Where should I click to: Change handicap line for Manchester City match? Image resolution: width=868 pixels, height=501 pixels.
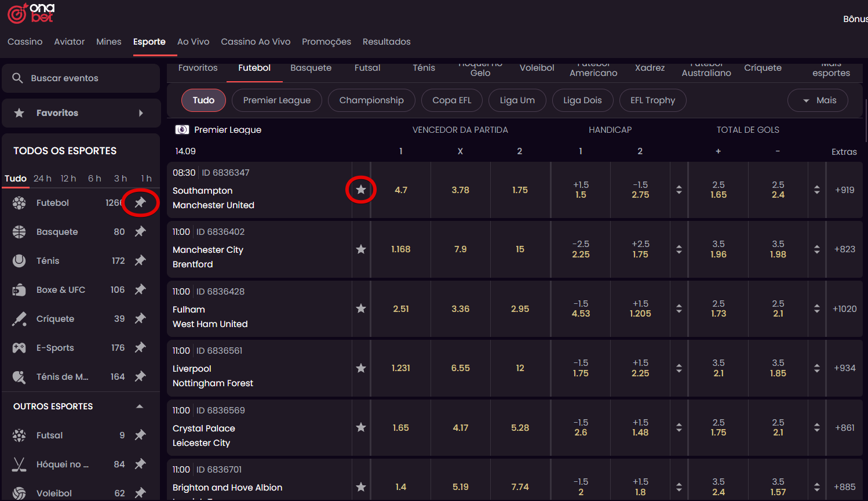679,249
